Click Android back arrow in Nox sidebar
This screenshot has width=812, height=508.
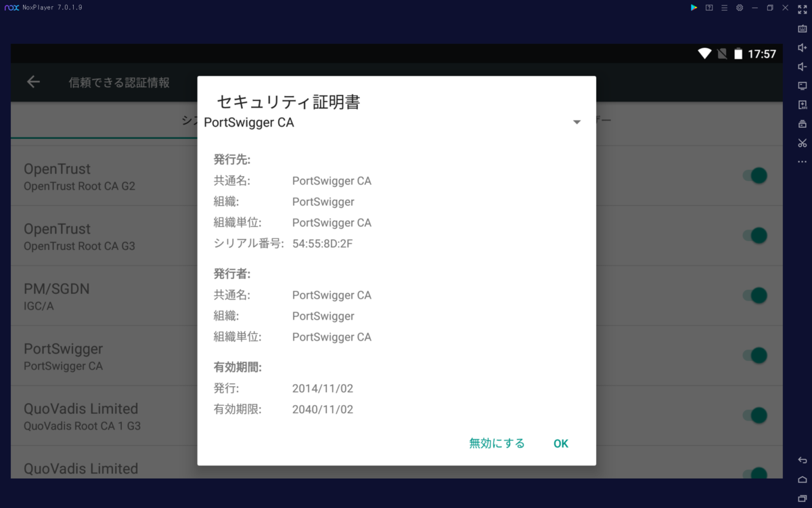[803, 461]
